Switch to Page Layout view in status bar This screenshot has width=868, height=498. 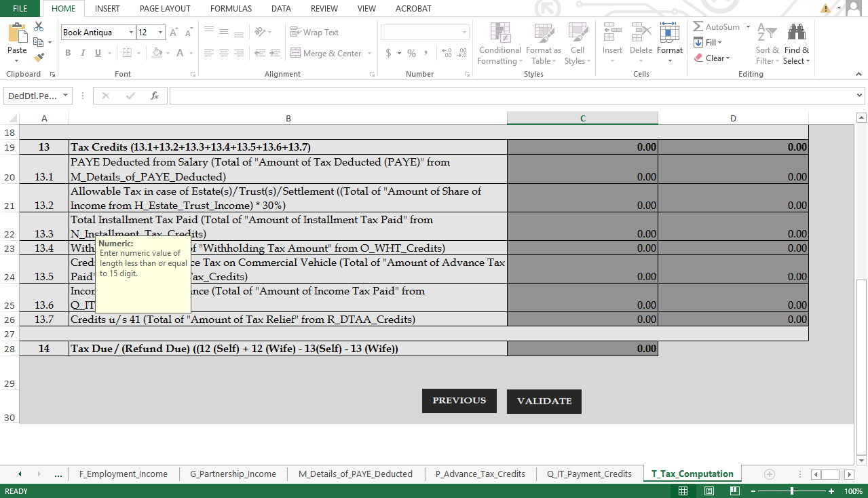[709, 491]
